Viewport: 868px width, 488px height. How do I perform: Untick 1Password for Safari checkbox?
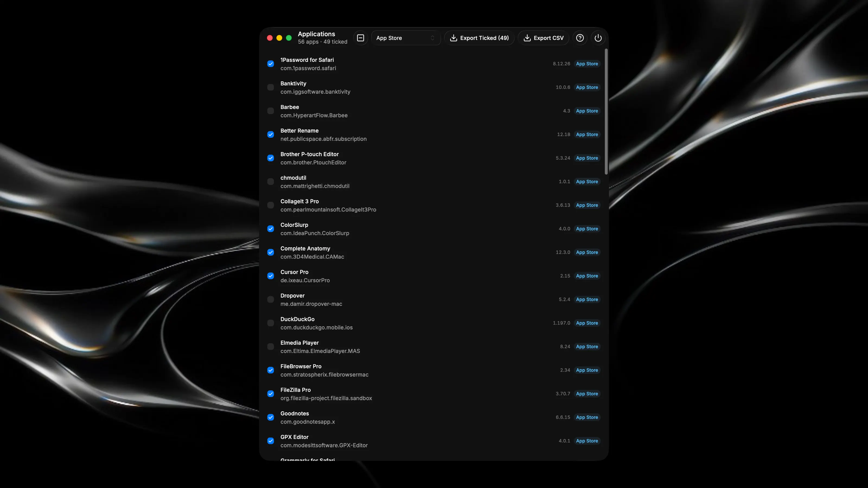click(x=271, y=64)
